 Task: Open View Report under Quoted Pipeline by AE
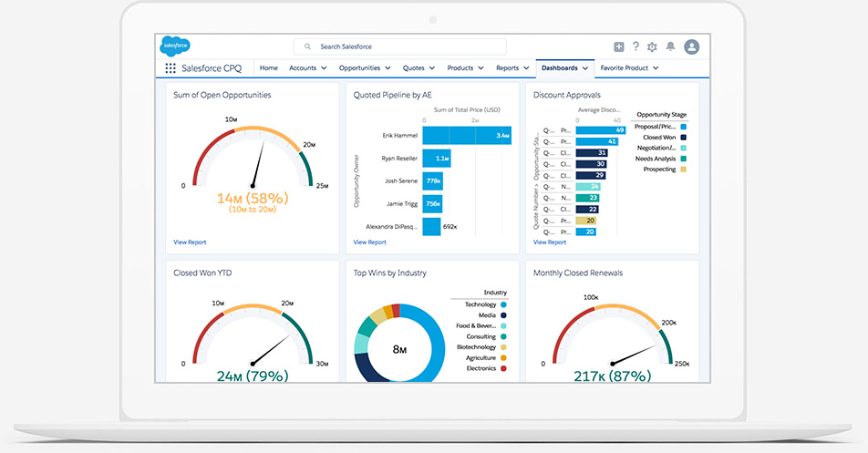[370, 242]
